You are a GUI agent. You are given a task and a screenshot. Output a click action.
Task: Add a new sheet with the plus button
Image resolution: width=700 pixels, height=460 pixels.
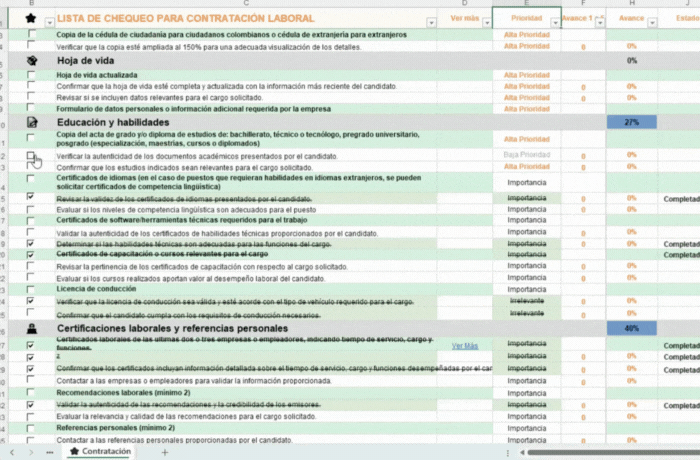click(165, 452)
